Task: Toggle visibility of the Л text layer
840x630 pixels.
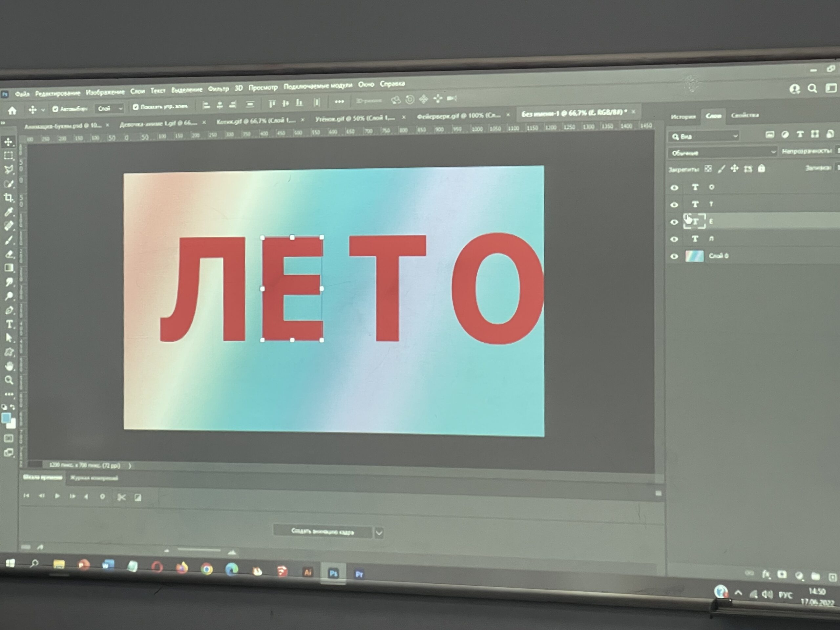Action: tap(674, 239)
